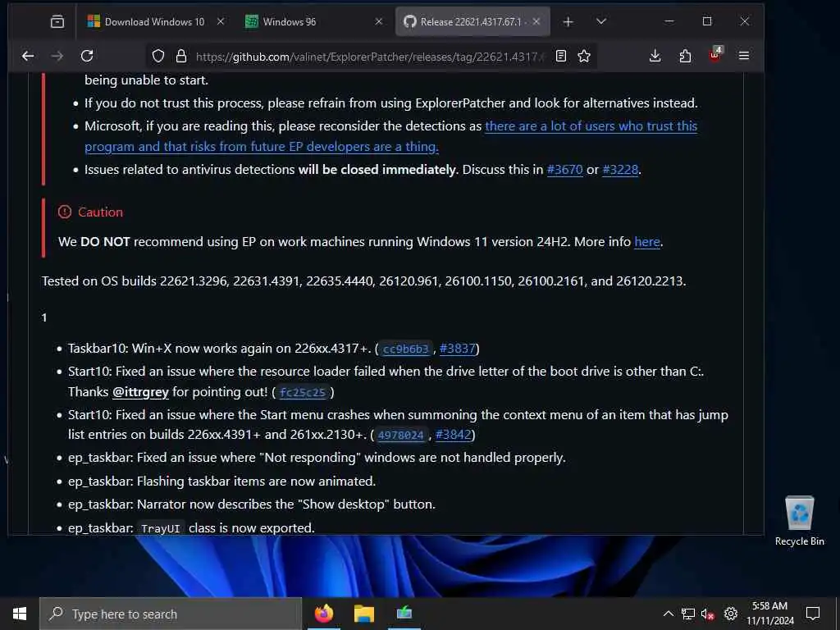
Task: Close the Download Windows 10 tab
Action: pos(221,21)
